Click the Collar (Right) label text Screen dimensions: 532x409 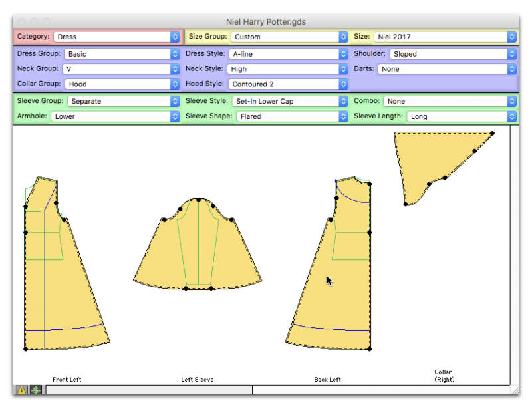click(x=444, y=376)
